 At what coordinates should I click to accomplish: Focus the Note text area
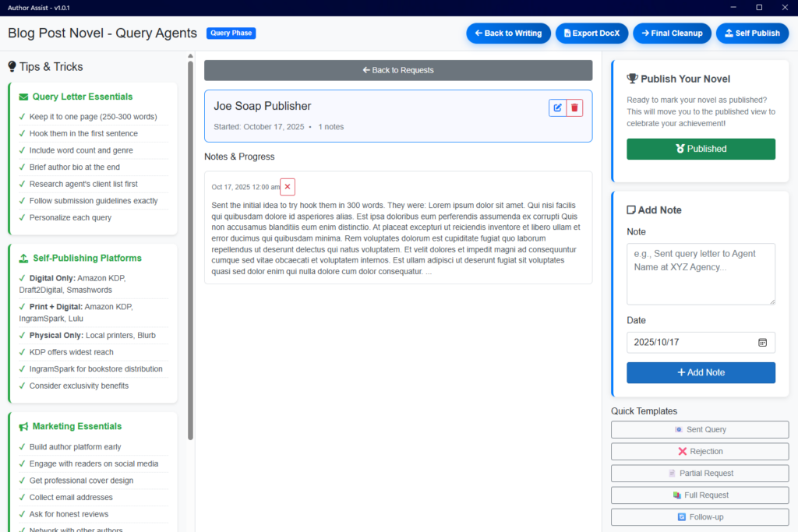701,273
